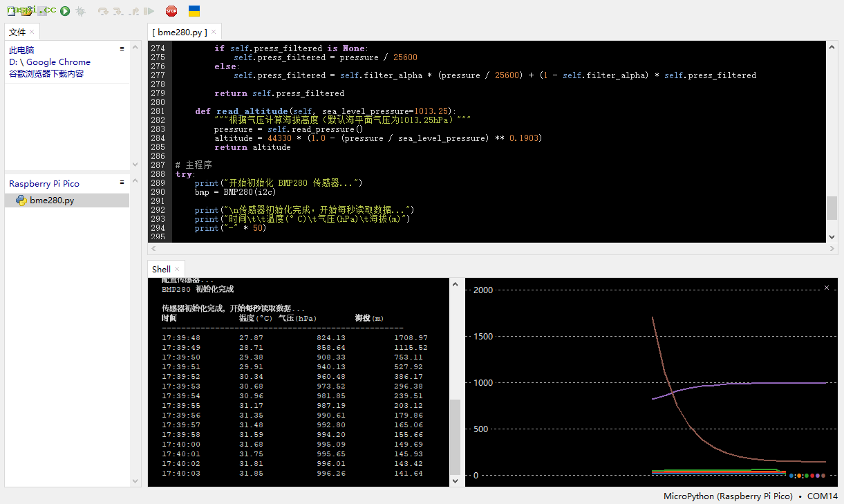844x504 pixels.
Task: Click the editor scroll-up arrow
Action: (832, 46)
